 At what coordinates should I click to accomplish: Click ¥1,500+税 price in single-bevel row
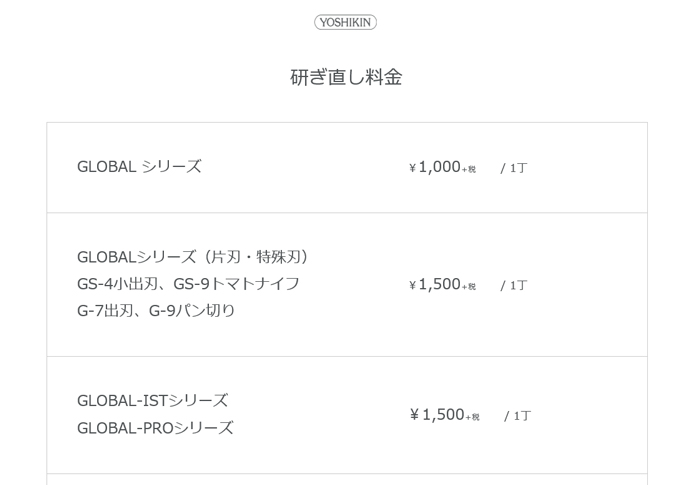442,284
